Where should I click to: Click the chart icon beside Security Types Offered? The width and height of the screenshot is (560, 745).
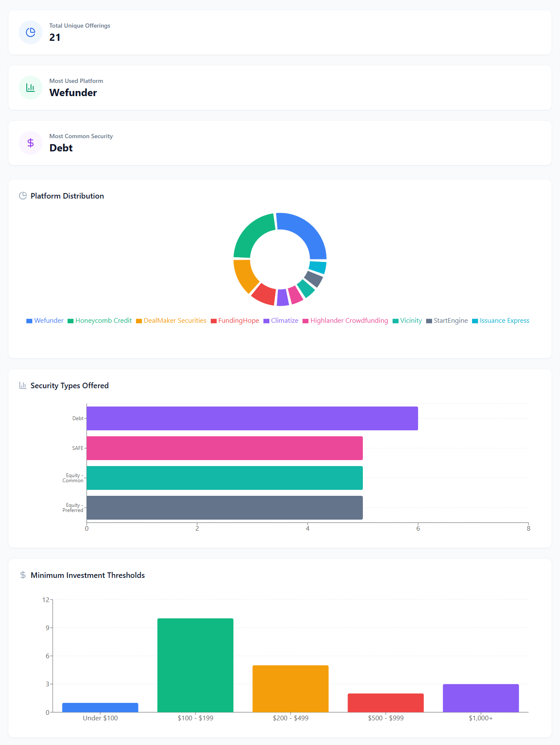(x=23, y=385)
